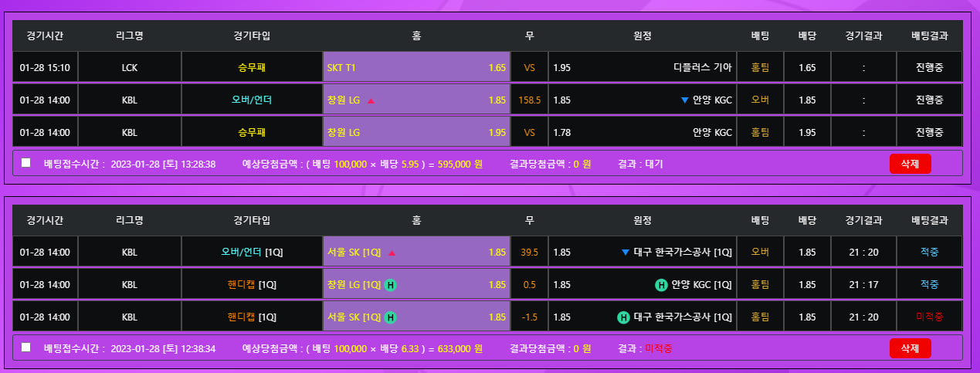Click the green H icon beside 대구 한국가스공사 handicap row
The image size is (980, 373).
pyautogui.click(x=623, y=317)
